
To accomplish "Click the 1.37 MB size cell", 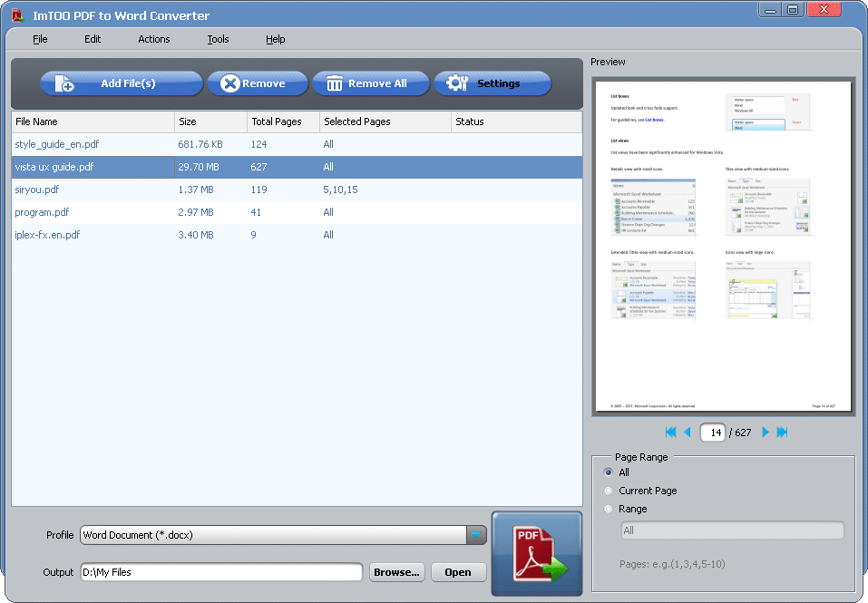I will click(196, 190).
